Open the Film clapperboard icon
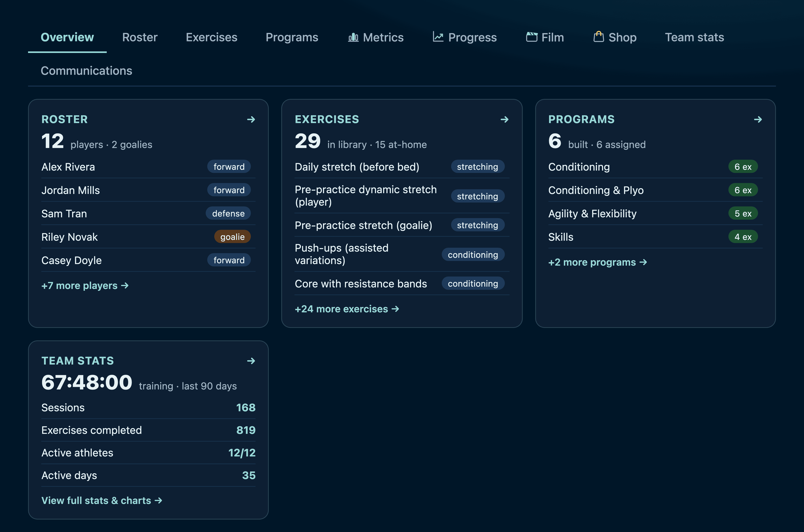 pos(532,37)
